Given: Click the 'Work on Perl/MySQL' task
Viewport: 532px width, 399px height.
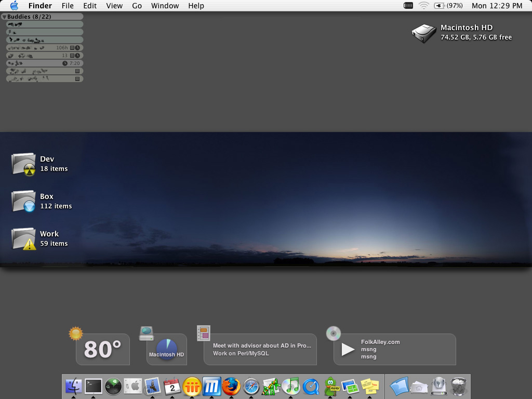Looking at the screenshot, I should pos(241,353).
